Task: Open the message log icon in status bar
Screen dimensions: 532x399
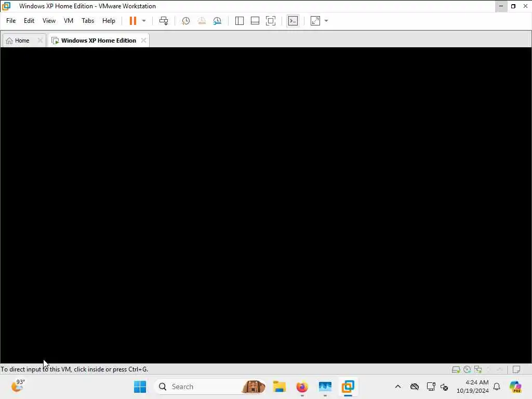Action: pos(516,369)
